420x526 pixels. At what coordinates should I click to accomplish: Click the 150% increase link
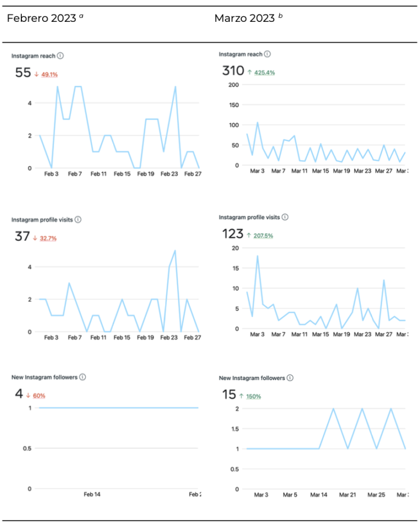tap(253, 396)
